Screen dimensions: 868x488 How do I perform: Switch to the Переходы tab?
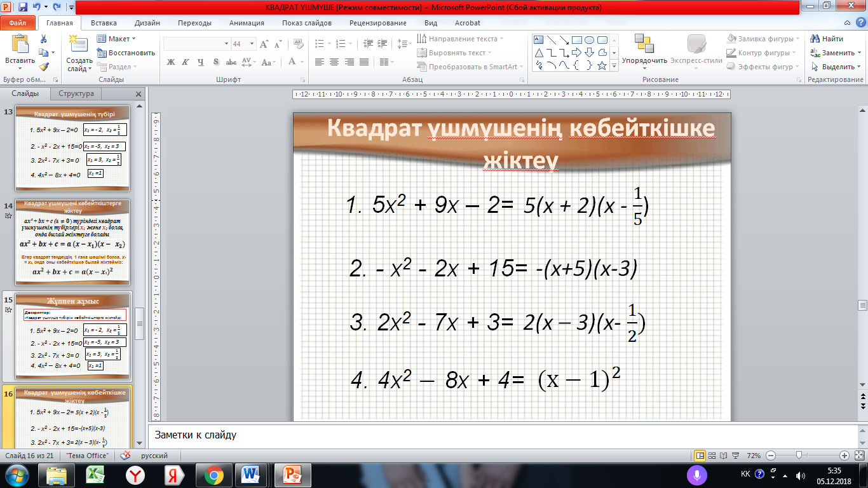[194, 23]
